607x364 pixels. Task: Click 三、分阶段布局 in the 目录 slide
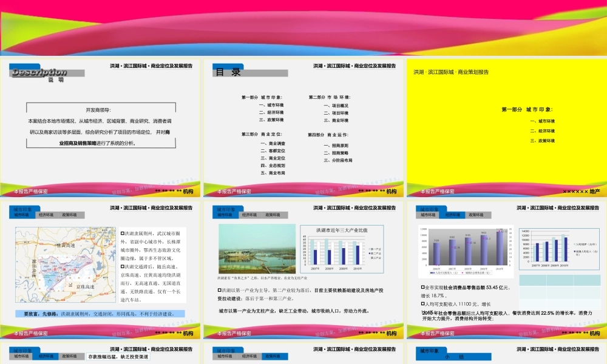coord(338,161)
